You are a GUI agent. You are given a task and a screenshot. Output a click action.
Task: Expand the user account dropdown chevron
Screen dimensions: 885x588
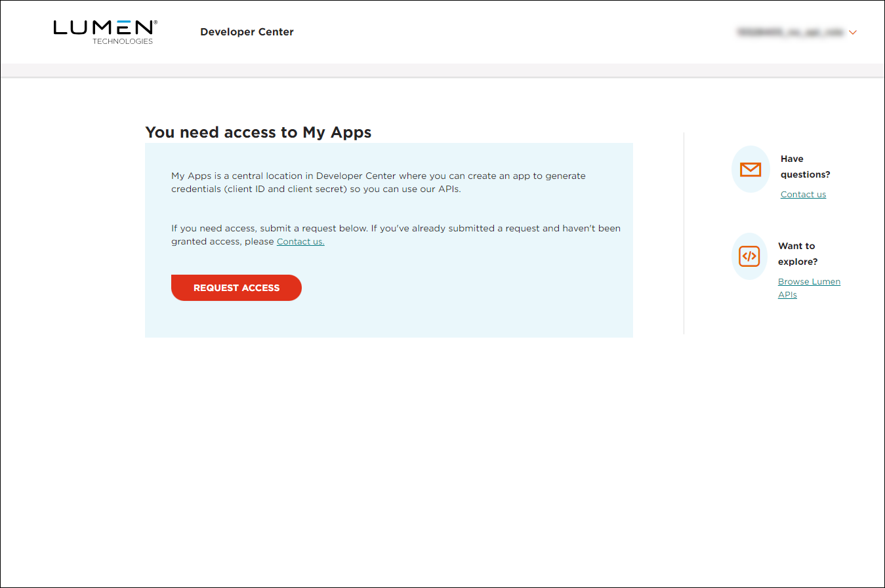pos(853,32)
